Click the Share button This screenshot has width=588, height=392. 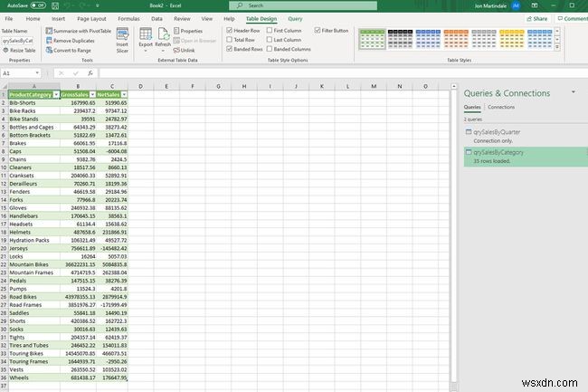click(x=537, y=19)
